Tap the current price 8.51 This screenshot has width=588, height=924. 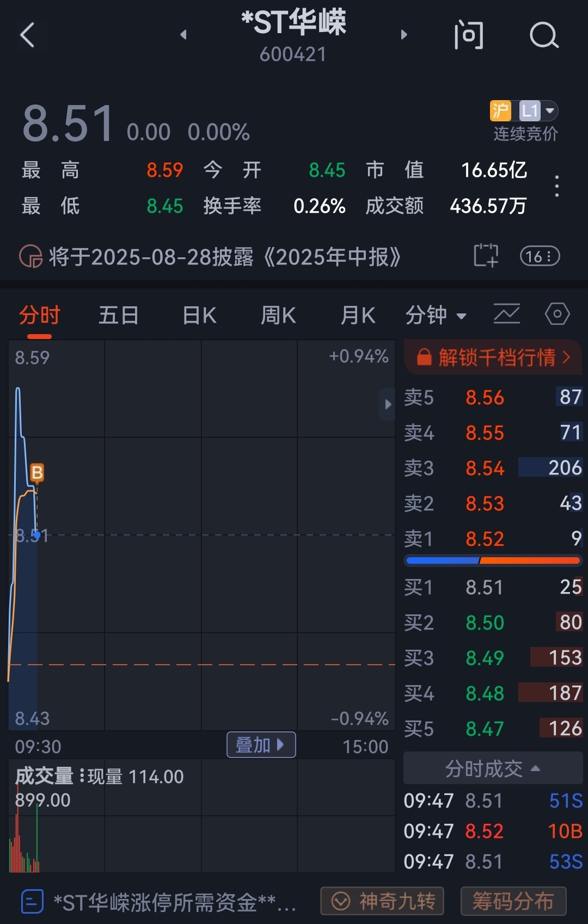(68, 124)
